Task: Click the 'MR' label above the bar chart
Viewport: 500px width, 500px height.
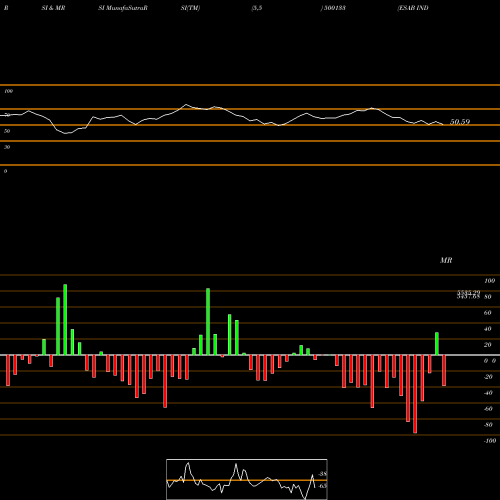Action: coord(446,260)
